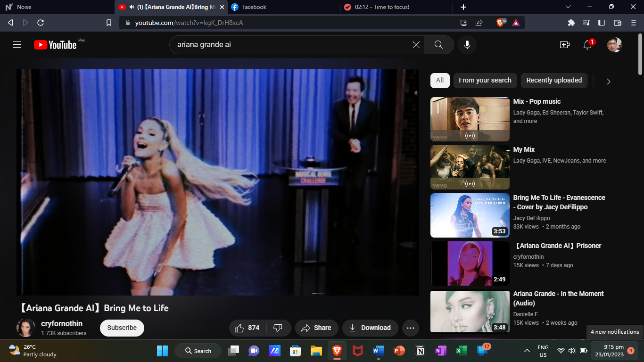
Task: Open the browser extensions puzzle icon
Action: [571, 23]
